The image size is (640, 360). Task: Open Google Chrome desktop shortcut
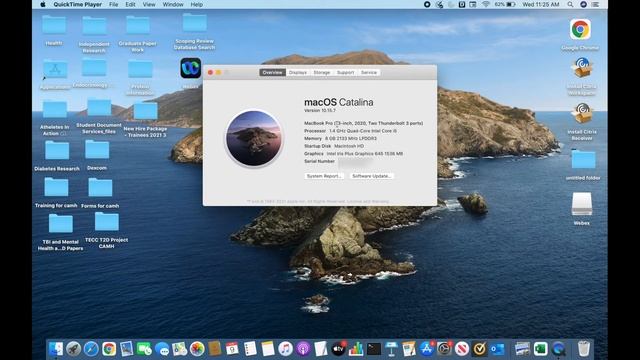[x=580, y=29]
